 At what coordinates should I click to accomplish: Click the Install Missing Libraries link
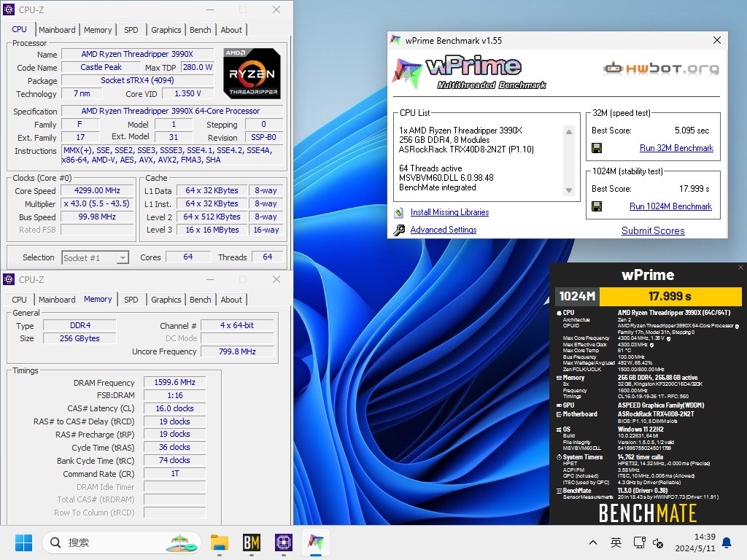449,212
